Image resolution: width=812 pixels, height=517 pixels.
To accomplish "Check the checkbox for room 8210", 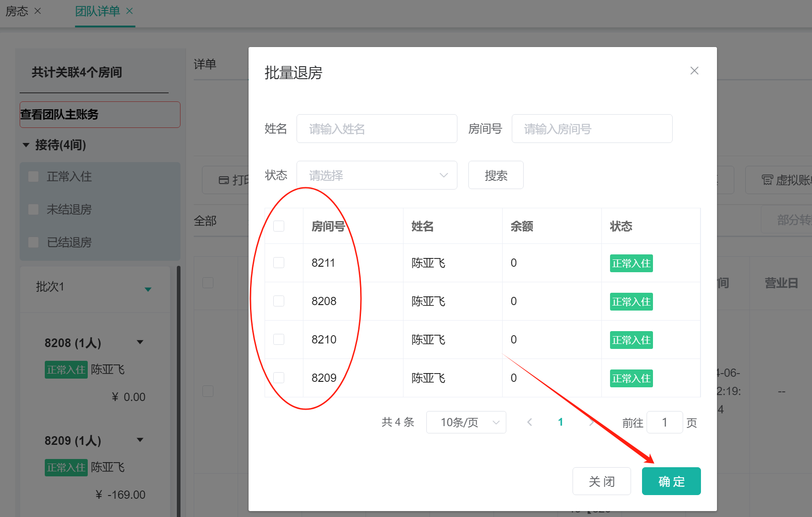I will tap(279, 339).
